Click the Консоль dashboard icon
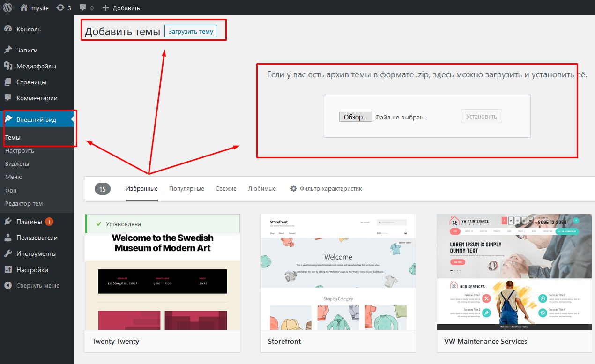The image size is (595, 364). [8, 29]
